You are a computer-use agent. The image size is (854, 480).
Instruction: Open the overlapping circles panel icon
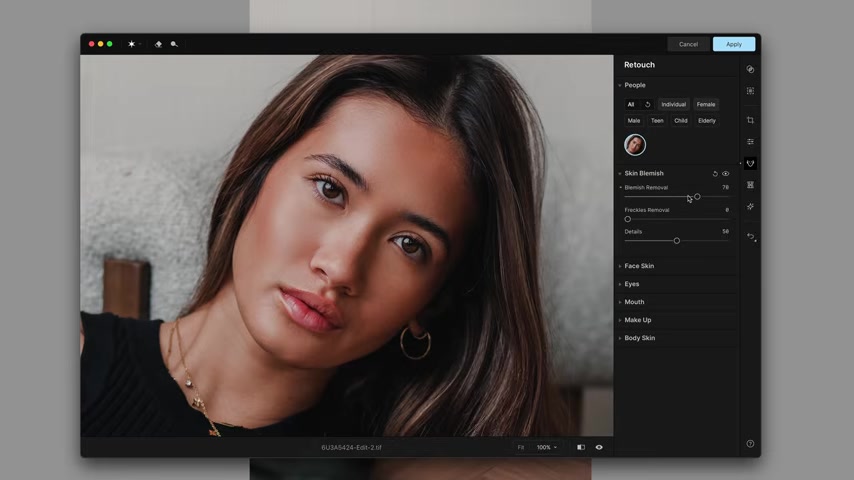750,69
